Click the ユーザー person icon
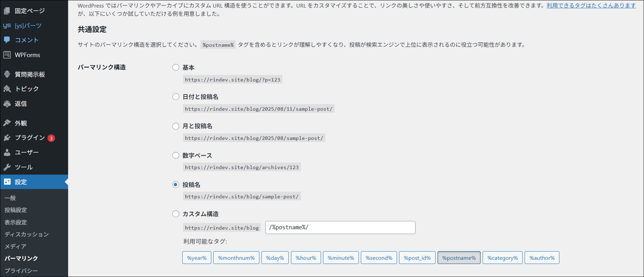 [x=7, y=152]
